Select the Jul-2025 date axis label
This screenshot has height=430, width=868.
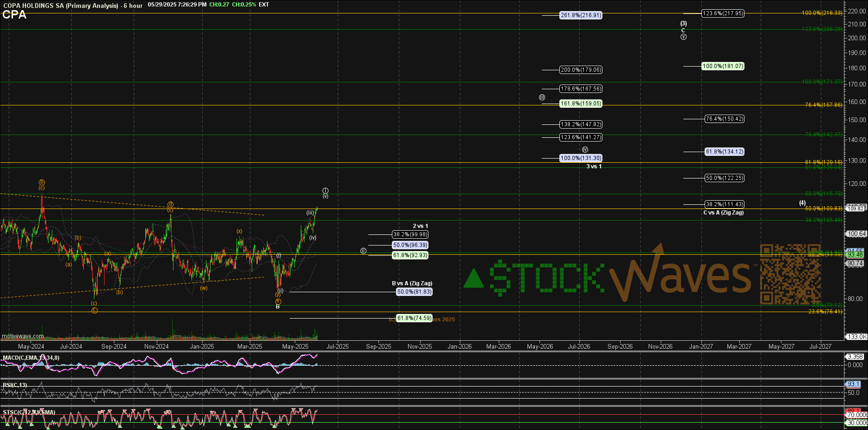pyautogui.click(x=338, y=346)
